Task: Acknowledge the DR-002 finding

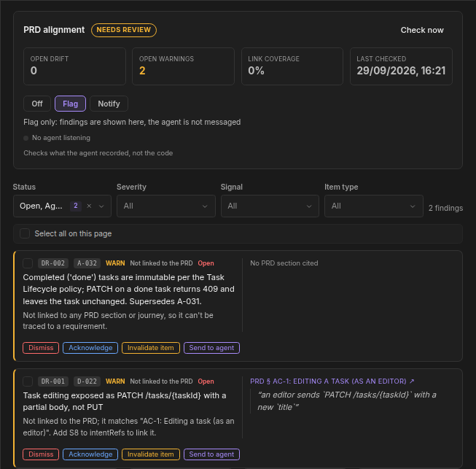Action: click(90, 348)
